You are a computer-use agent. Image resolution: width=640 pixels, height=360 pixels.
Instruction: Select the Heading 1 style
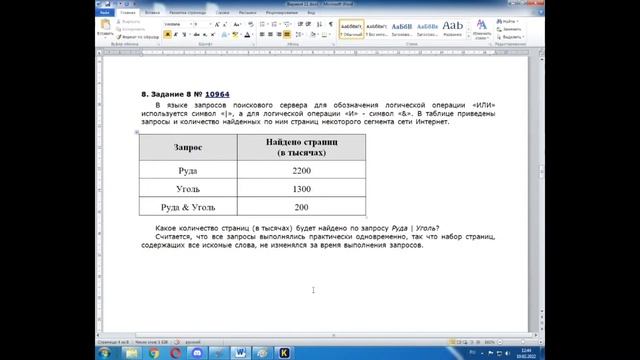point(402,29)
